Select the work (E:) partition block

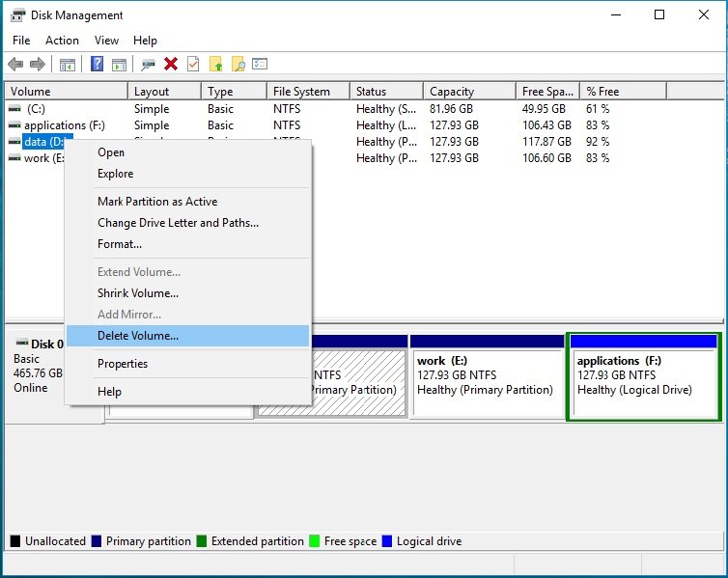pos(487,375)
